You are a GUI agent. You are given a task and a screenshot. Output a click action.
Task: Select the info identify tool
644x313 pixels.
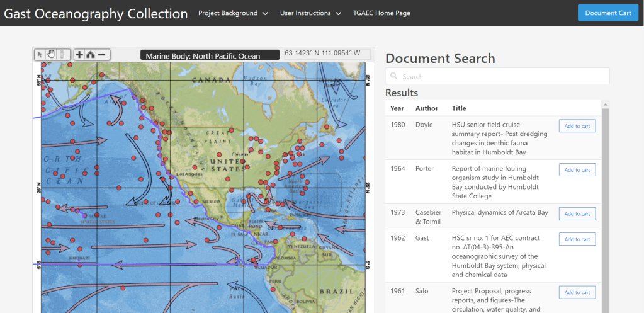click(x=62, y=54)
